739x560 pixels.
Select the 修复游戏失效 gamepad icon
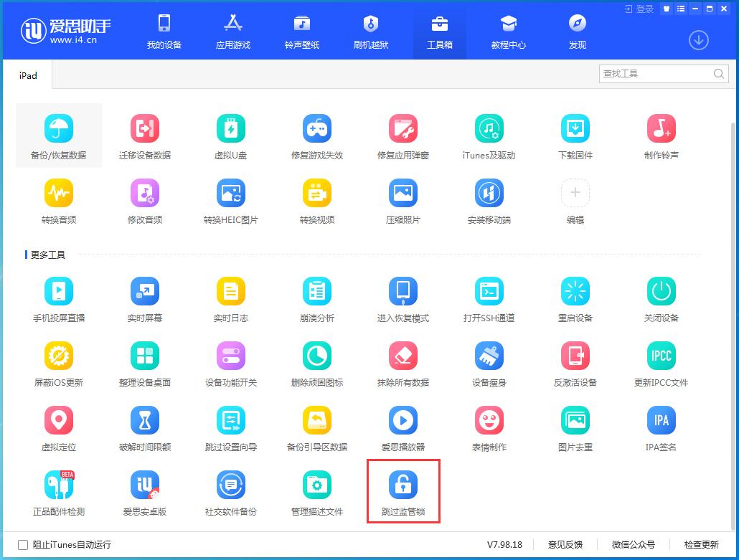tap(317, 128)
